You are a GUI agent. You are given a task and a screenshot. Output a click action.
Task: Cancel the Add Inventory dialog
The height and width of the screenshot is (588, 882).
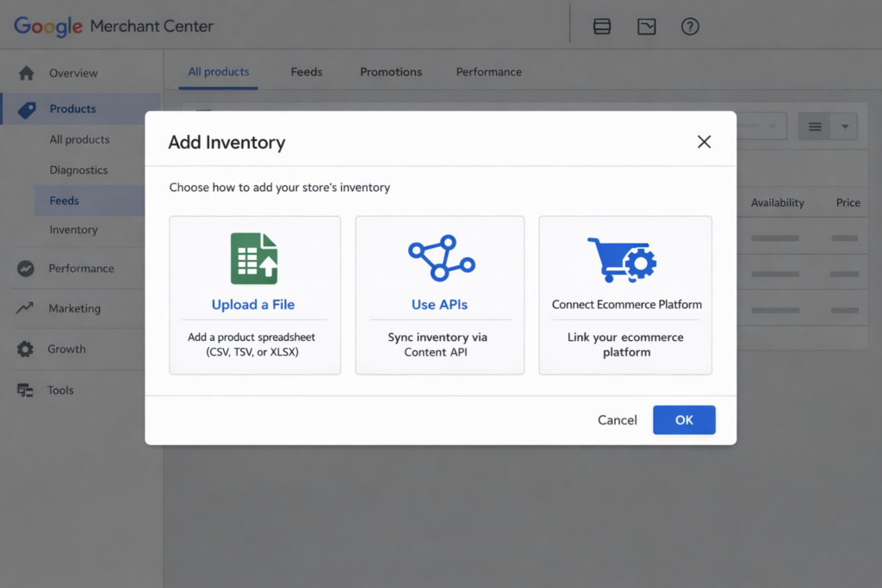617,420
